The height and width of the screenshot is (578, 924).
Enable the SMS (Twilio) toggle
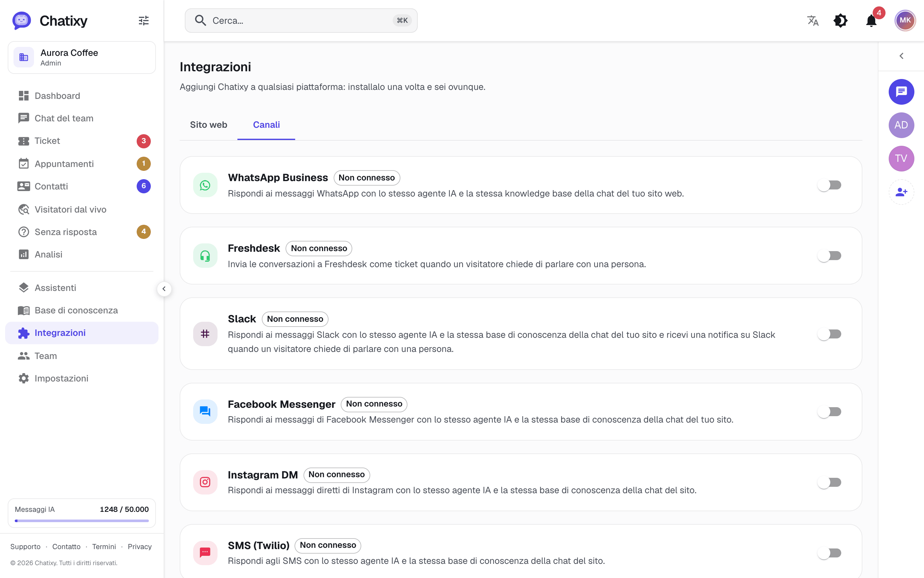[829, 553]
